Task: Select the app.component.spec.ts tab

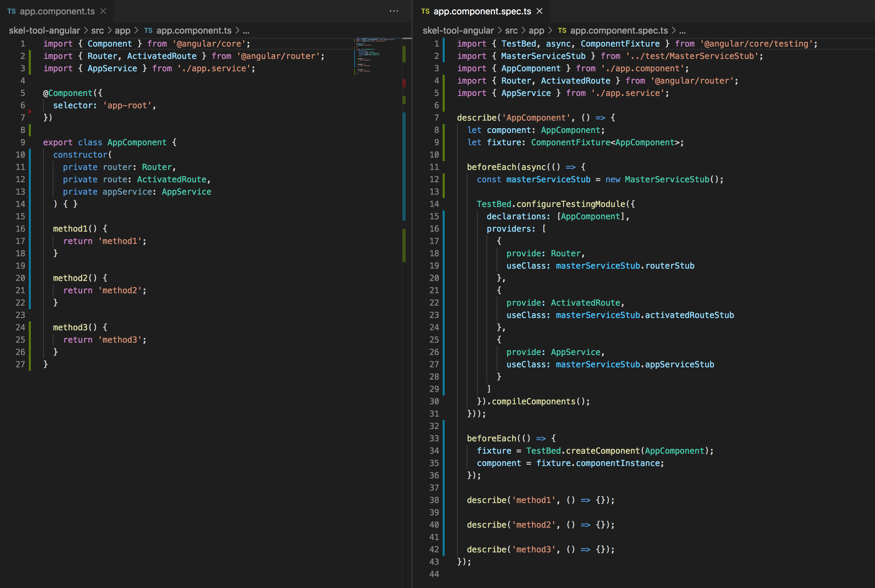Action: [x=482, y=11]
